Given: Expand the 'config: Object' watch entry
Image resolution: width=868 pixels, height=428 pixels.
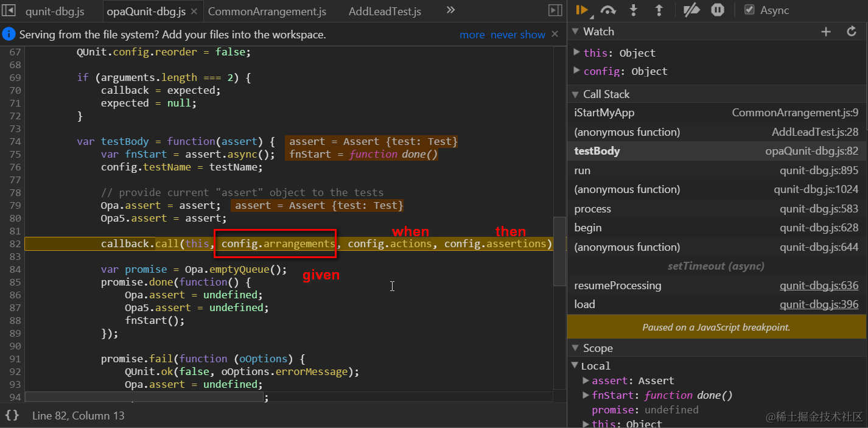Looking at the screenshot, I should pyautogui.click(x=576, y=71).
